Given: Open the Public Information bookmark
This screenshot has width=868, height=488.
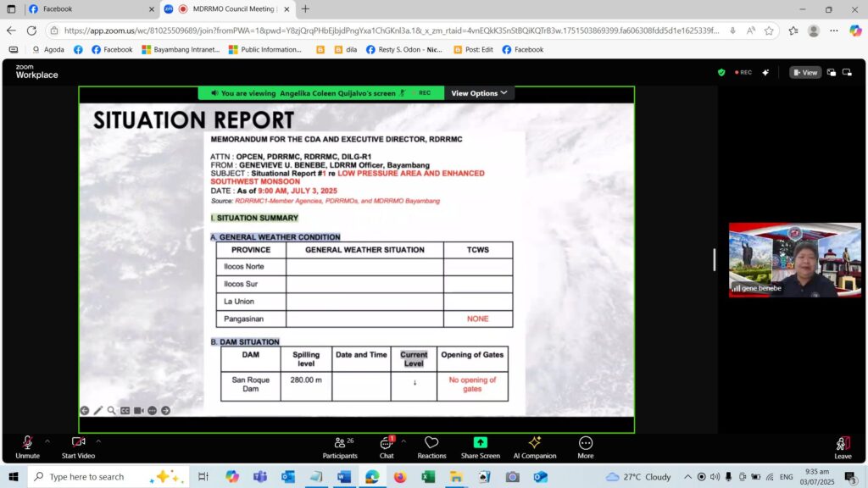Looking at the screenshot, I should [265, 49].
